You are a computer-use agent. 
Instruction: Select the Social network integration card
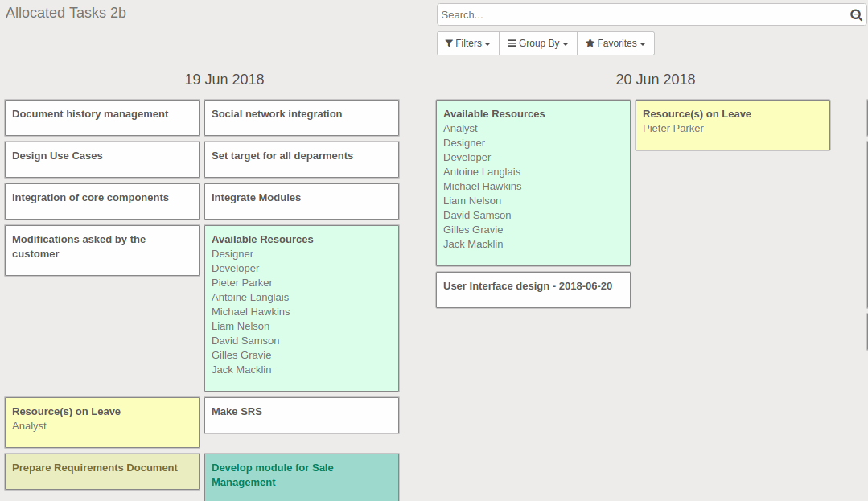pyautogui.click(x=301, y=117)
